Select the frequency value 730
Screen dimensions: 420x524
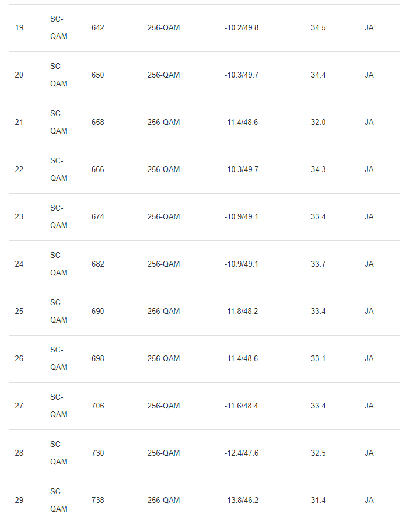click(98, 453)
